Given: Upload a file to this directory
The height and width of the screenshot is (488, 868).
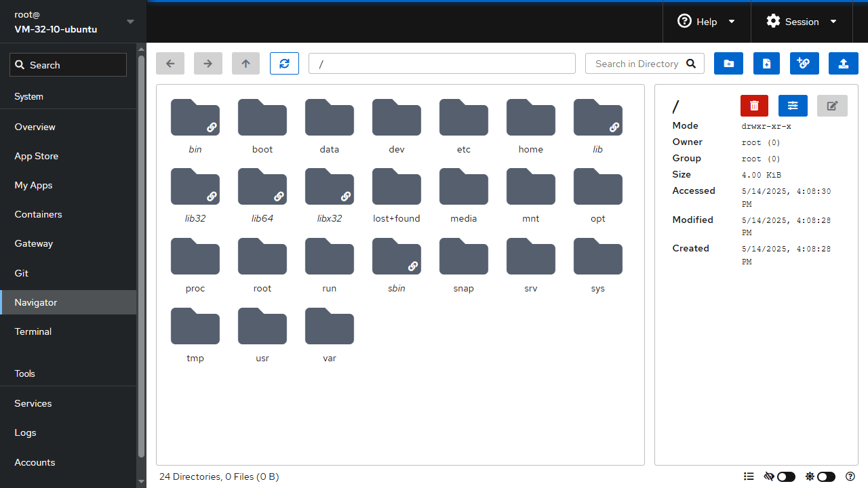Looking at the screenshot, I should coord(843,64).
